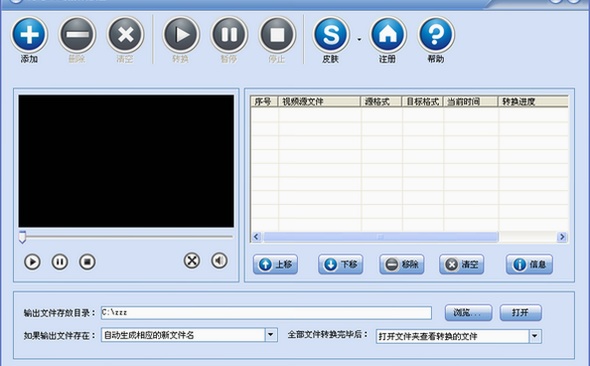Click the 转换 (Convert) play toolbar icon
The image size is (590, 366).
(x=181, y=35)
